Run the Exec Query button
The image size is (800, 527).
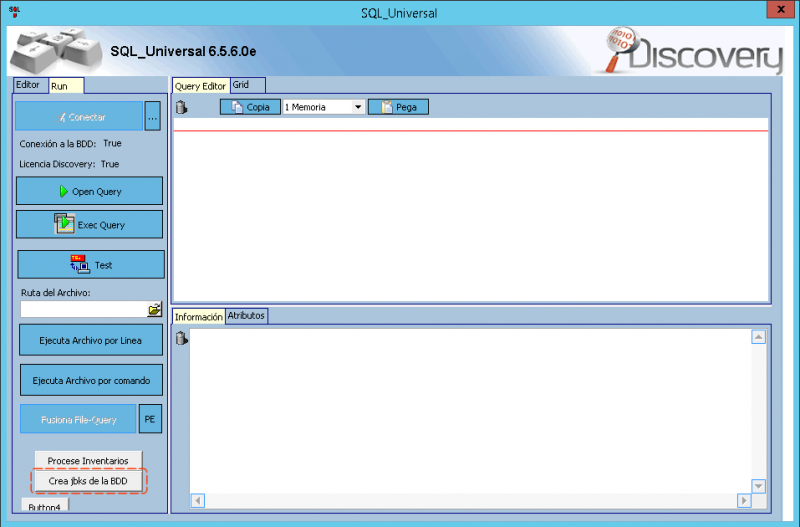[x=89, y=224]
